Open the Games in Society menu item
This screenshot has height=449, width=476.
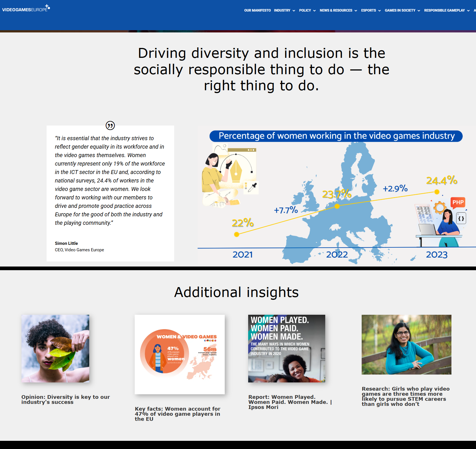400,10
